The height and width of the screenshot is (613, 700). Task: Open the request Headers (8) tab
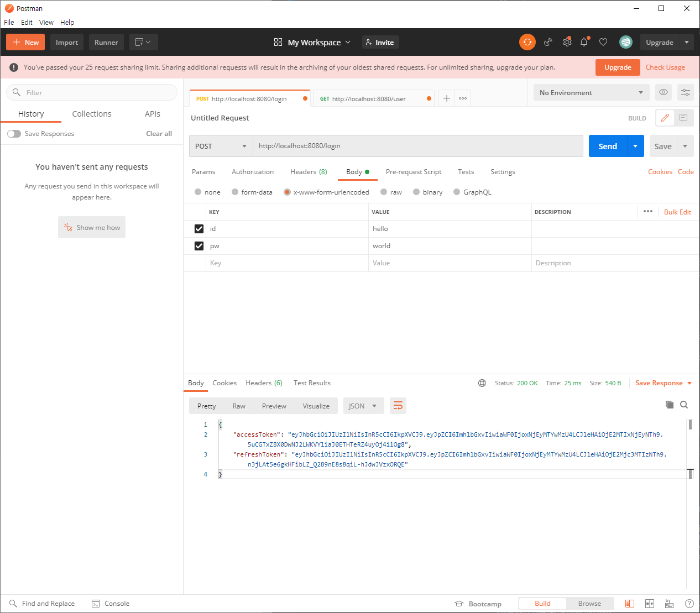click(x=309, y=172)
